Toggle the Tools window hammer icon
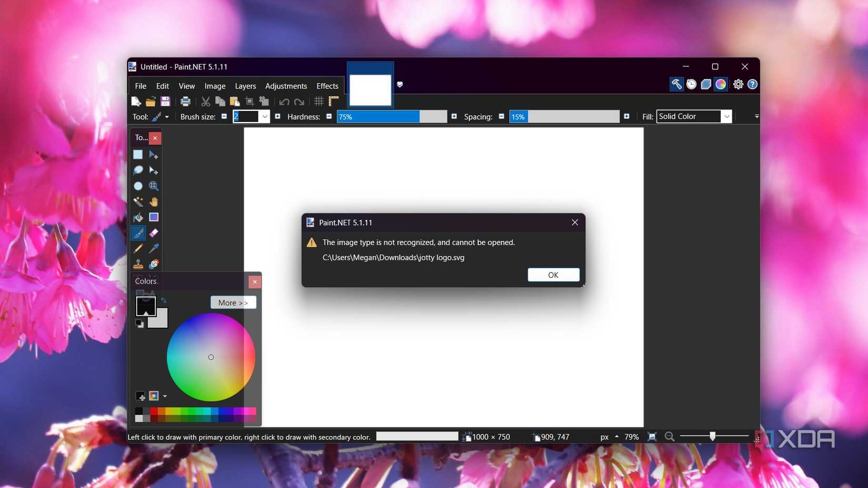The height and width of the screenshot is (488, 868). (x=677, y=84)
